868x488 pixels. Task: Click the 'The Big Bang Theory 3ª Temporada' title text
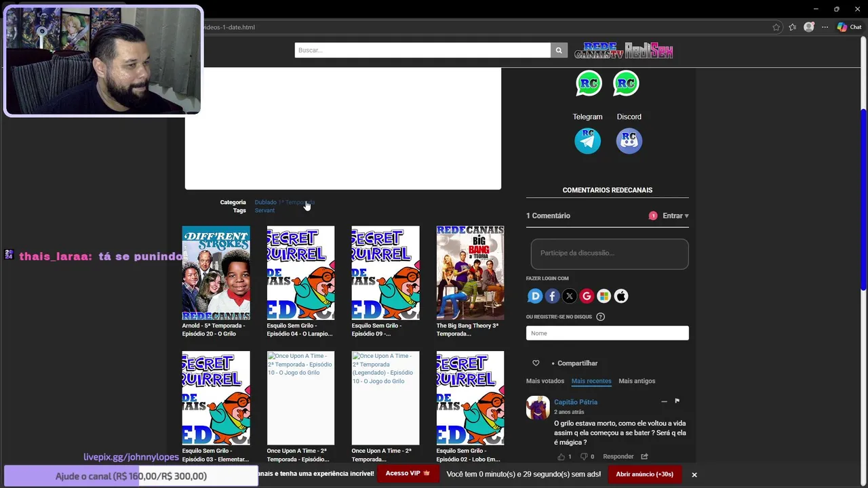tap(467, 329)
